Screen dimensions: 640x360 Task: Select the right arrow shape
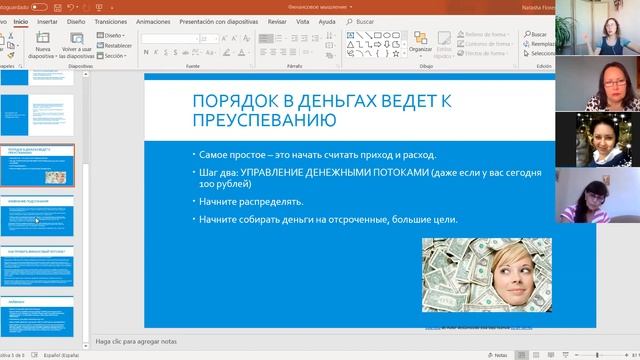pos(378,44)
